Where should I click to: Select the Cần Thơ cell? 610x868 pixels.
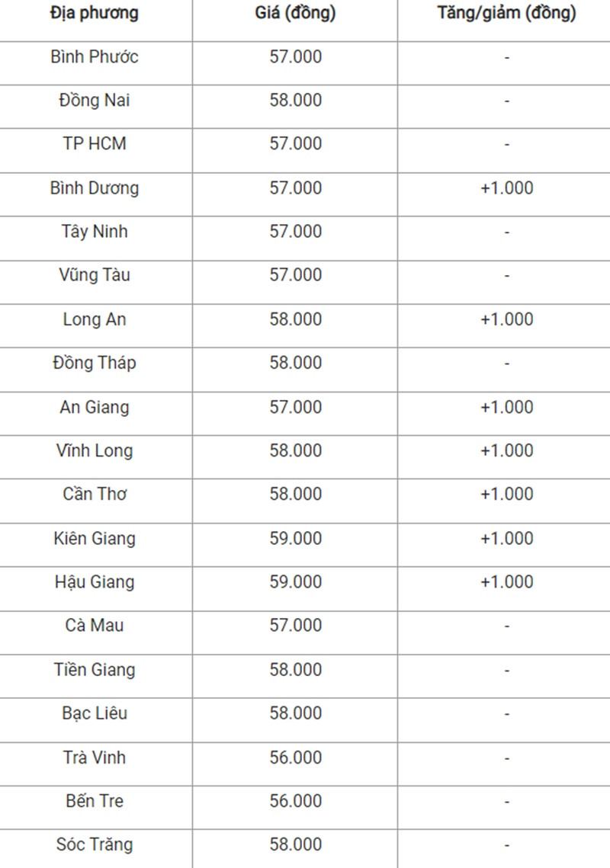pos(95,494)
